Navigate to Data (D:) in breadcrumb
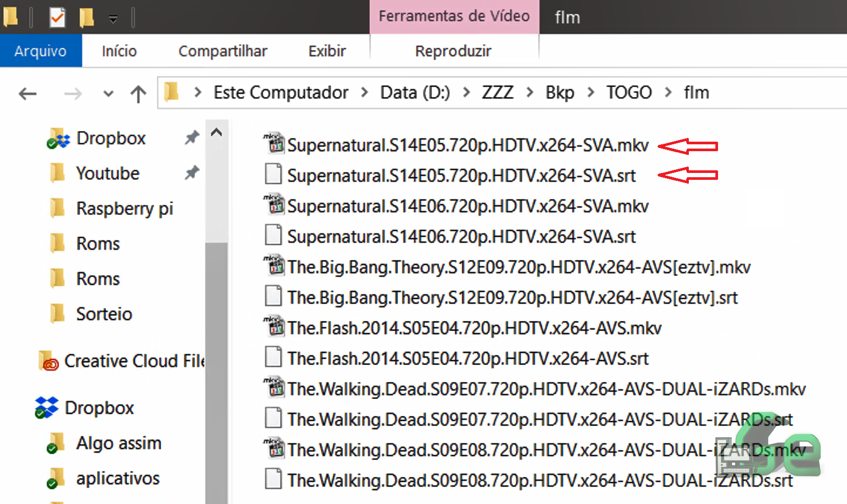Viewport: 847px width, 504px height. [415, 92]
